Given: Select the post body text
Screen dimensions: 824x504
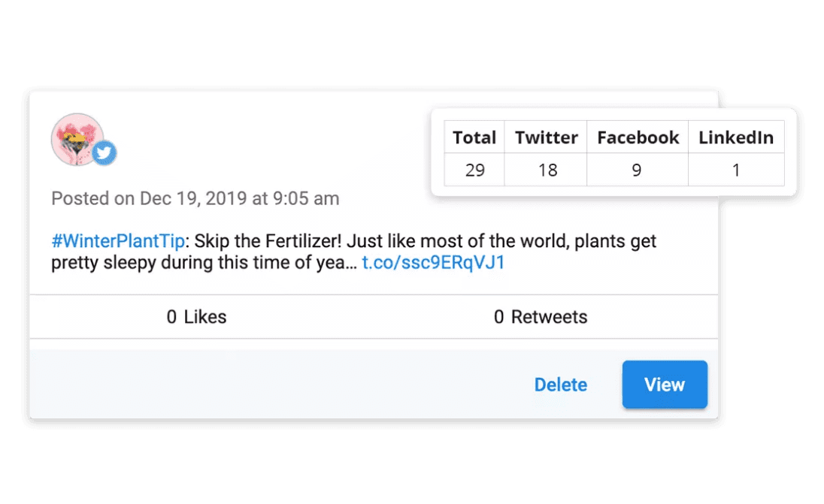Looking at the screenshot, I should 353,252.
